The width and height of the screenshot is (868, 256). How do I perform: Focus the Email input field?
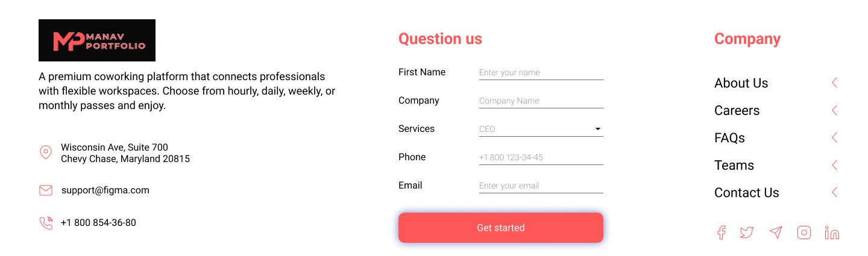click(541, 186)
